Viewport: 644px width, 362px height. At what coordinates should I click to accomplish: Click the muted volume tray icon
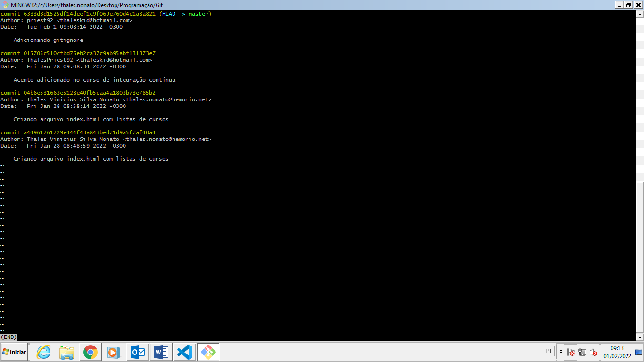click(x=594, y=352)
